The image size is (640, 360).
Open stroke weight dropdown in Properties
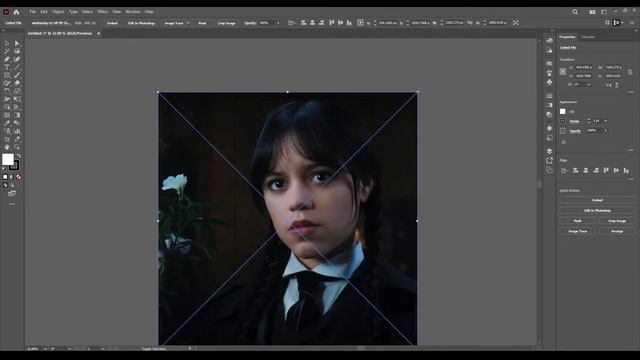pos(605,121)
